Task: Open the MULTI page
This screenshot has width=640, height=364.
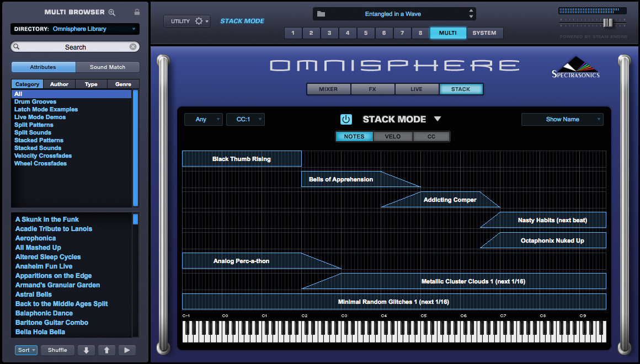Action: coord(448,33)
